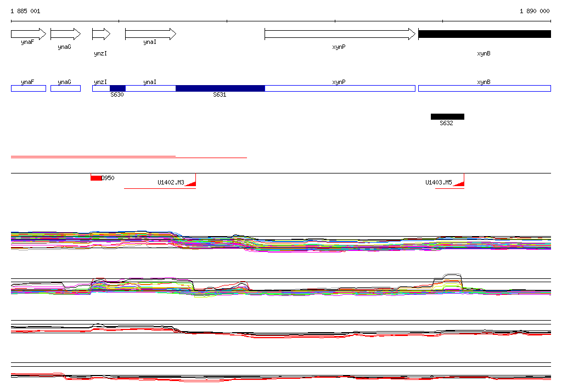
Task: Click the expression peak near U1403.M5
Action: (447, 281)
